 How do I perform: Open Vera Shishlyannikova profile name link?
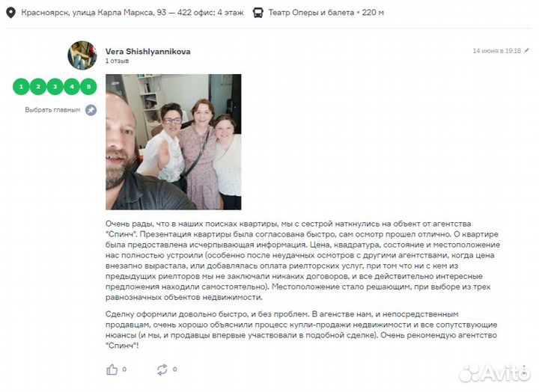tap(147, 52)
